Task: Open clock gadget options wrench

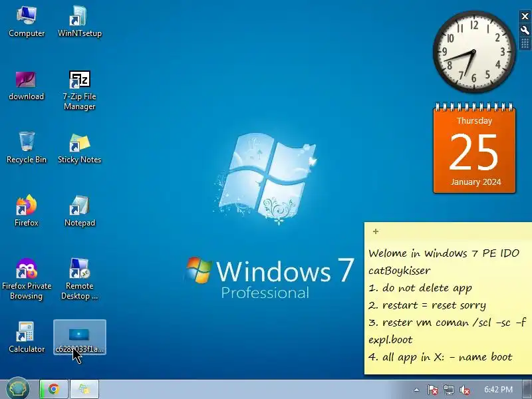Action: coord(525,31)
